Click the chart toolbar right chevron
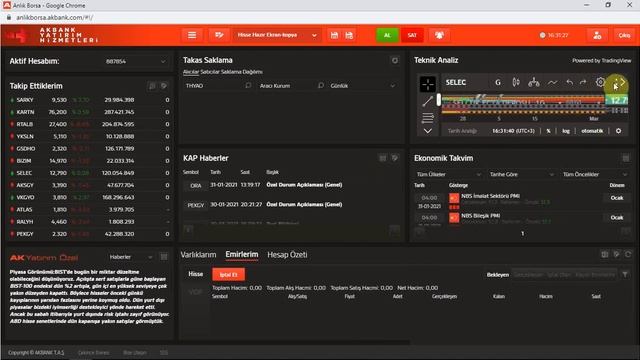 623,82
